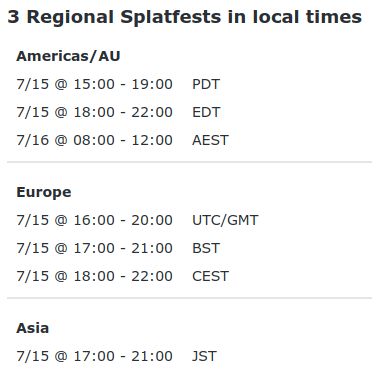Click the BST time zone label

(x=206, y=248)
